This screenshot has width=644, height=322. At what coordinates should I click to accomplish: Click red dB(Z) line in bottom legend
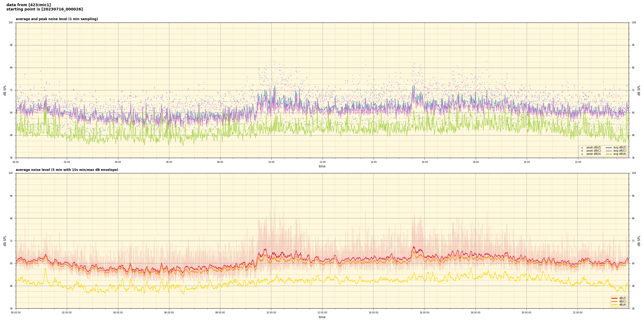pyautogui.click(x=614, y=298)
